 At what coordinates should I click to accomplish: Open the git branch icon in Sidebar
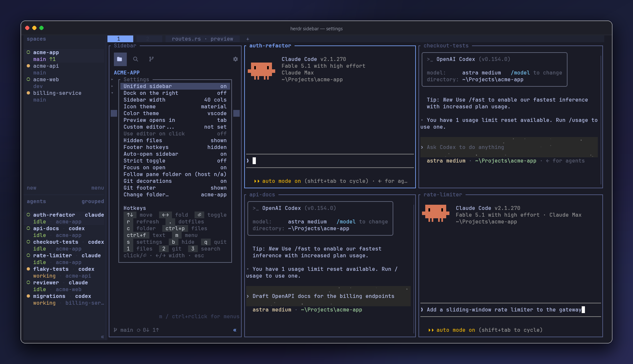coord(151,59)
